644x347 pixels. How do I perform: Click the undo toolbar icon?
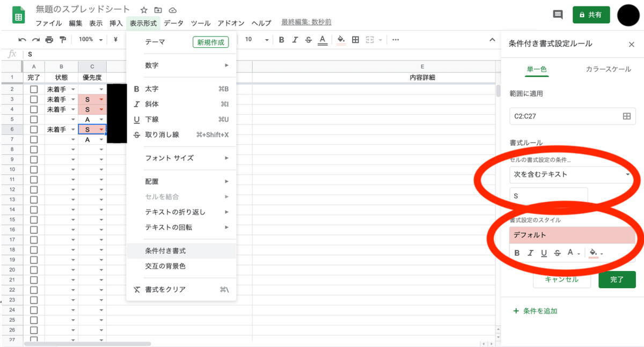[x=22, y=39]
